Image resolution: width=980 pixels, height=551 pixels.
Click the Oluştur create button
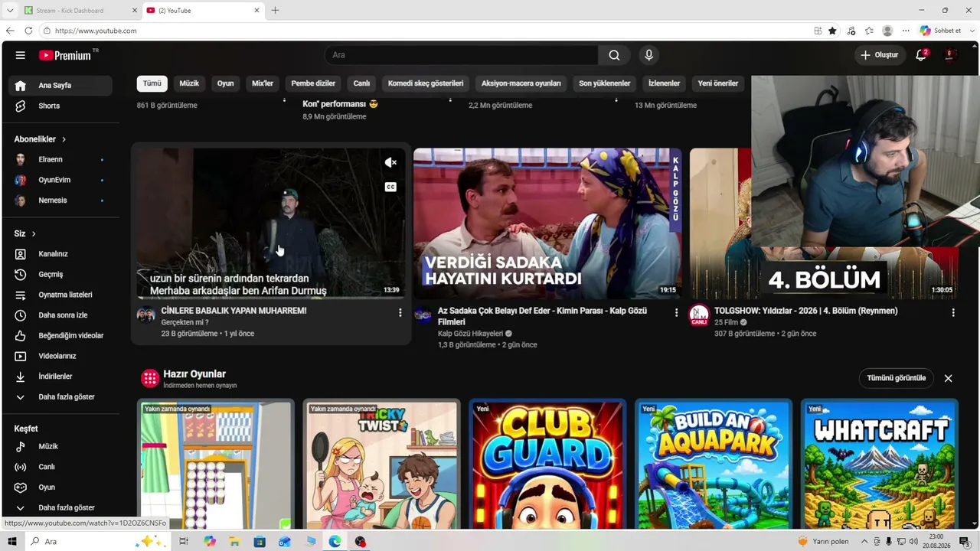880,55
